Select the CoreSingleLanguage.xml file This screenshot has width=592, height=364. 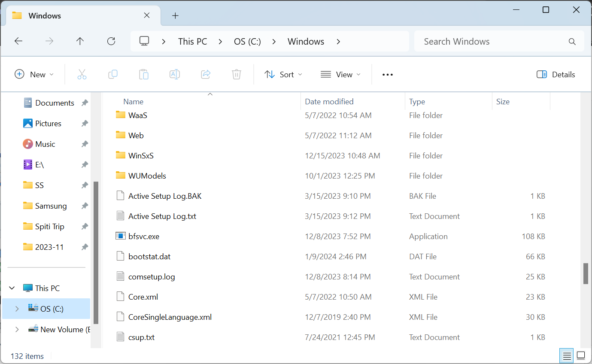170,317
